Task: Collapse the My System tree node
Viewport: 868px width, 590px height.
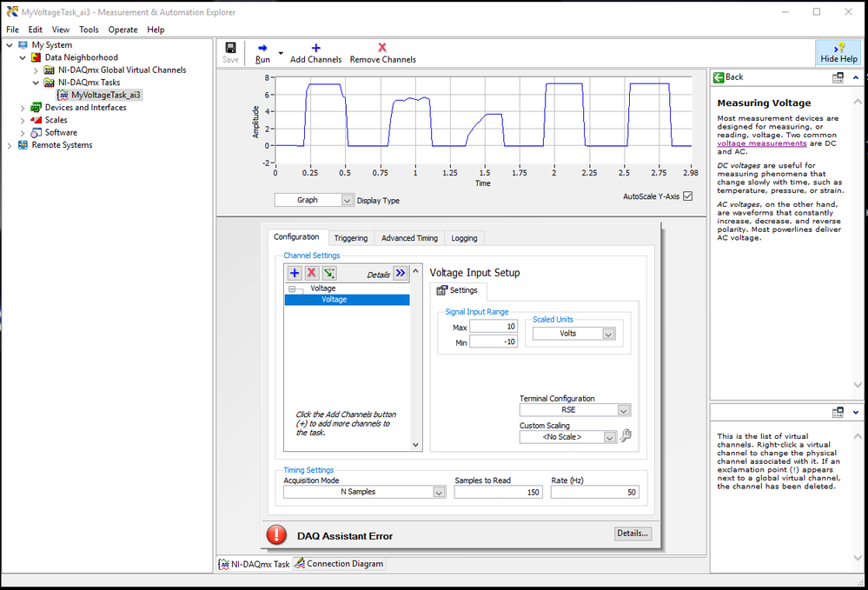Action: coord(10,45)
